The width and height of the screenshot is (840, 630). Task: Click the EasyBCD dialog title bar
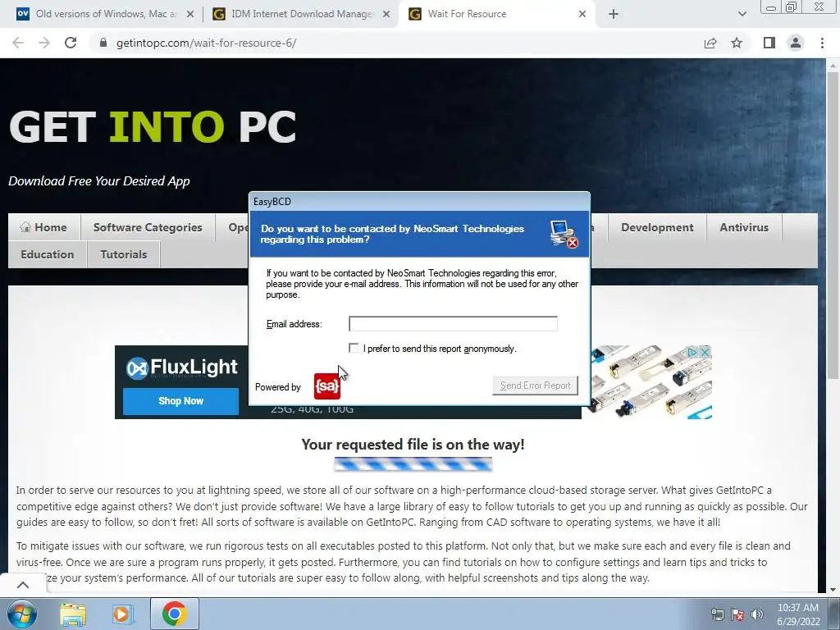[x=420, y=202]
